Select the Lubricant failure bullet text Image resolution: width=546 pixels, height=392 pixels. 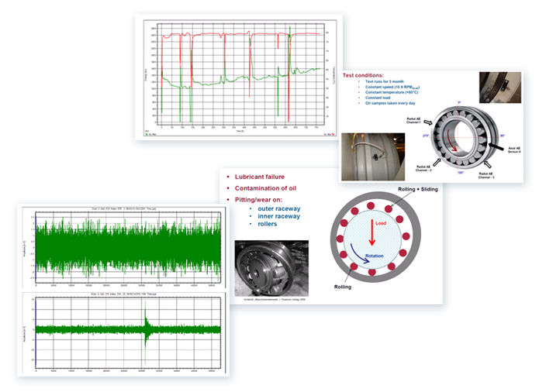260,177
